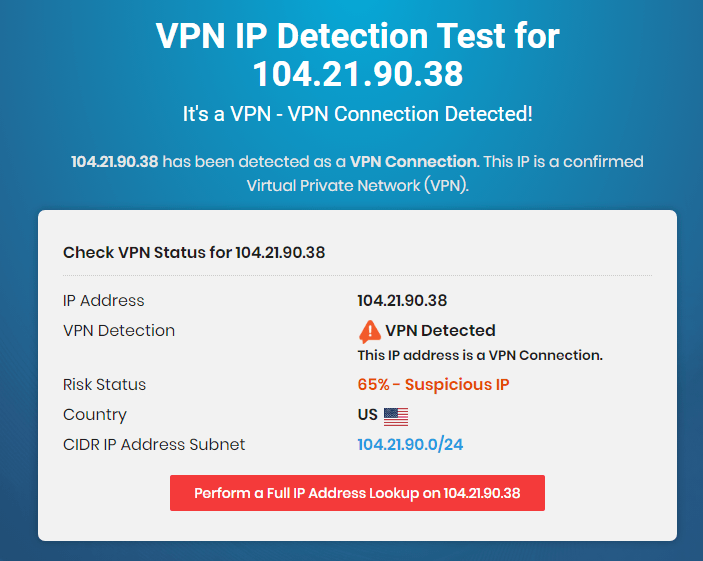Click the It's a VPN subtitle
The width and height of the screenshot is (703, 561).
(358, 114)
